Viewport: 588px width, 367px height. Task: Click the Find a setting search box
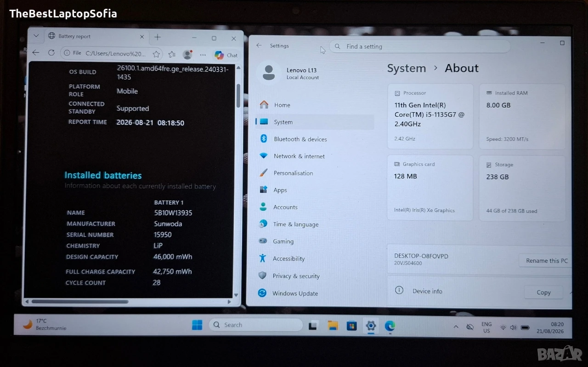[x=420, y=46]
